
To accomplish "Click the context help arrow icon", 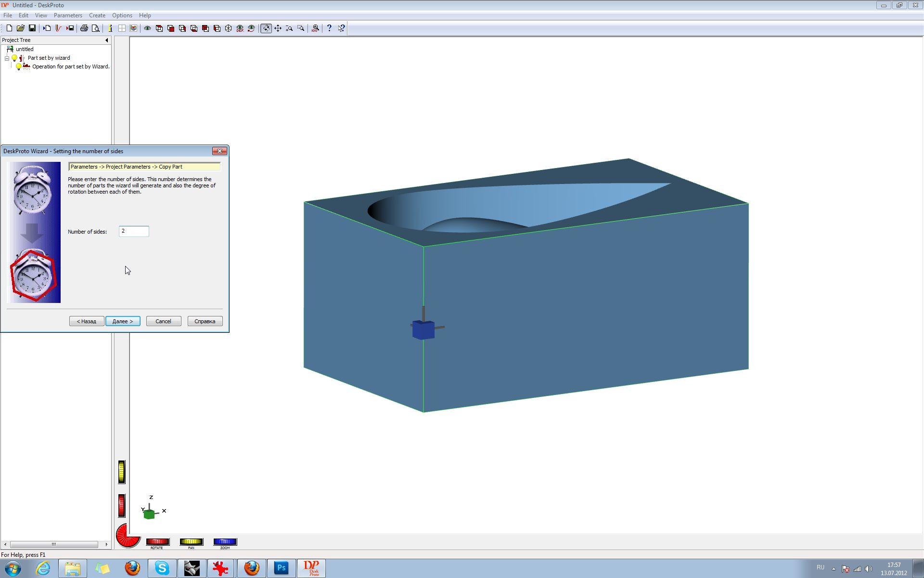I will point(341,28).
